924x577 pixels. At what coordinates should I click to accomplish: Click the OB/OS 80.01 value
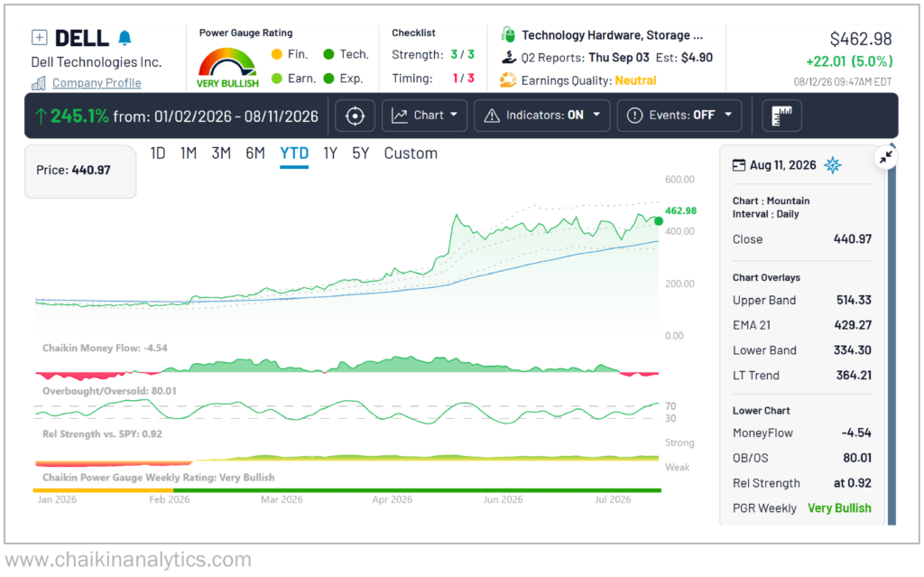pyautogui.click(x=857, y=459)
